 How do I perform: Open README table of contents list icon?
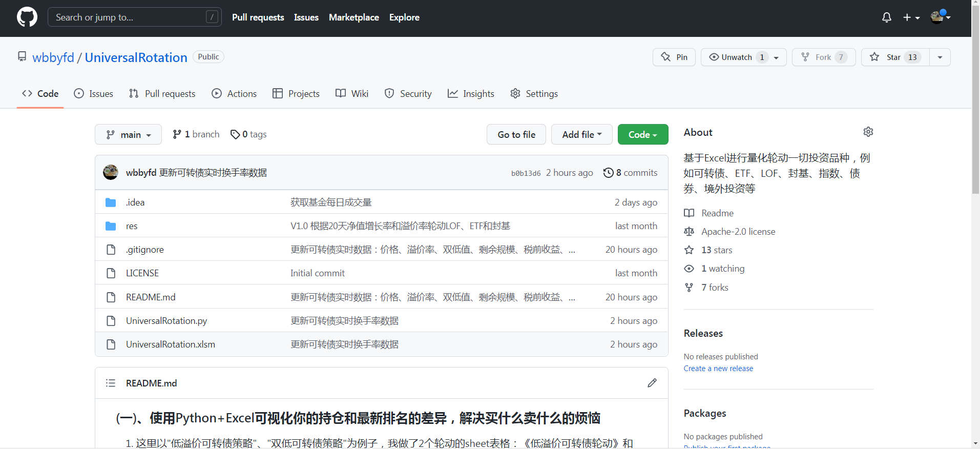point(111,383)
